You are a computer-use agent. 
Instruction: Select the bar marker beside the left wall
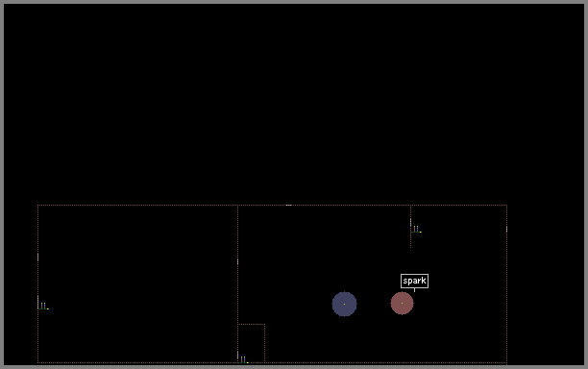click(x=44, y=306)
